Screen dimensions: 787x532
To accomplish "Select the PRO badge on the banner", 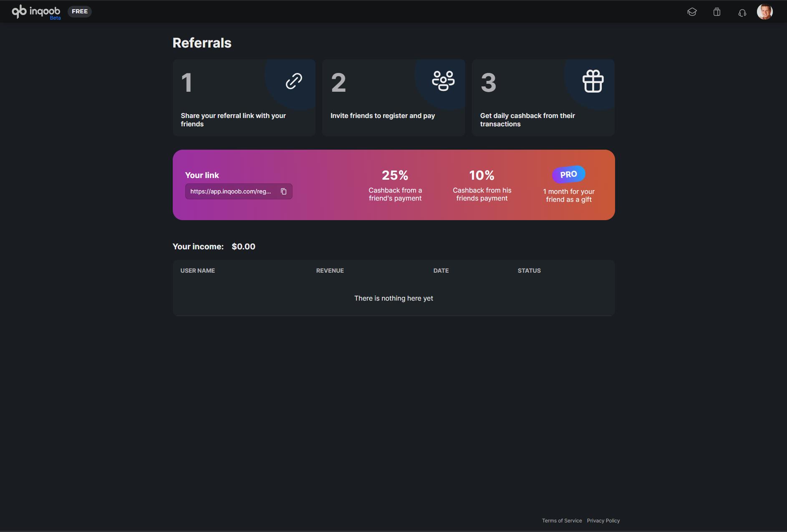I will pyautogui.click(x=569, y=174).
